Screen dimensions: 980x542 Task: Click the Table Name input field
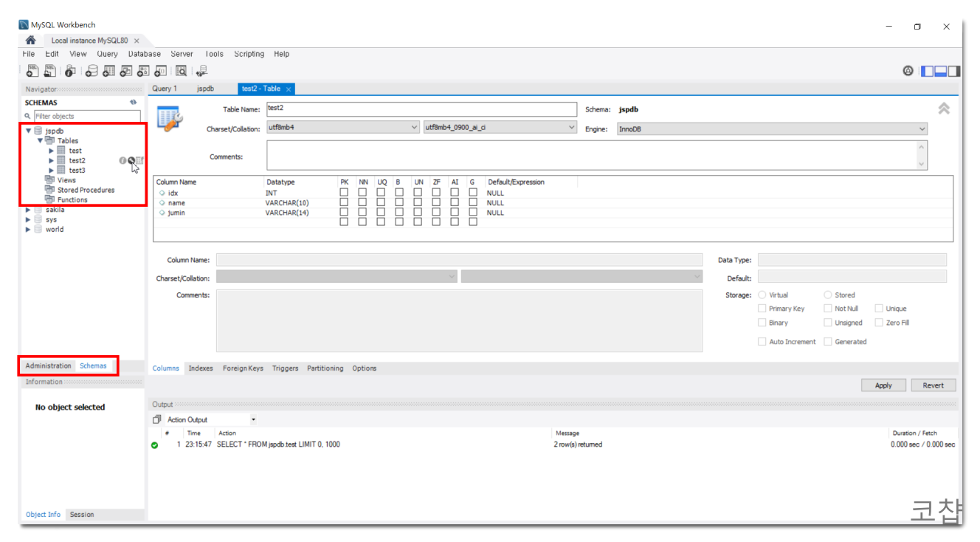coord(421,109)
